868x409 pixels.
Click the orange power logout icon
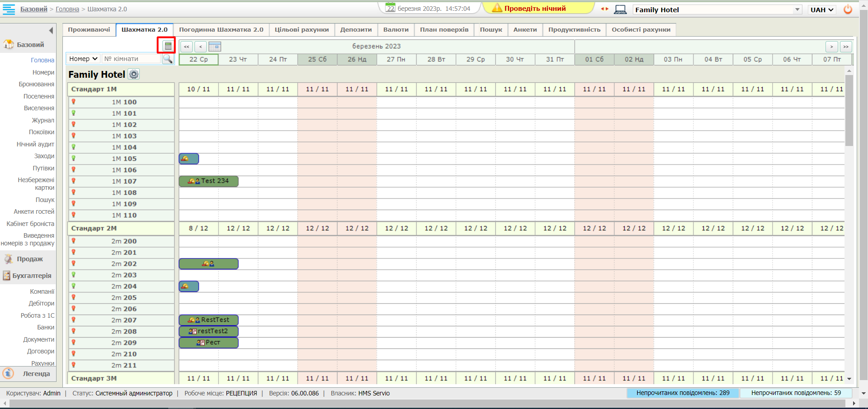click(848, 9)
